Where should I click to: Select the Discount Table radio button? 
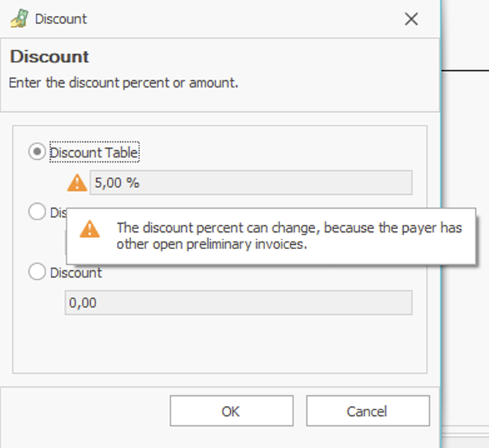point(37,152)
